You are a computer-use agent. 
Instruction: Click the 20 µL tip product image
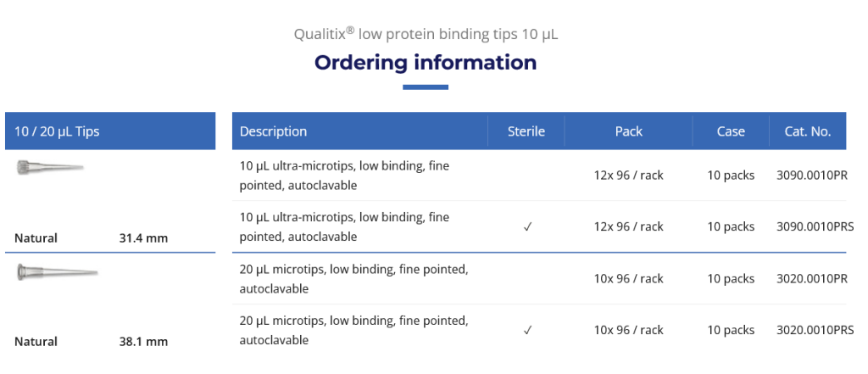(x=58, y=272)
